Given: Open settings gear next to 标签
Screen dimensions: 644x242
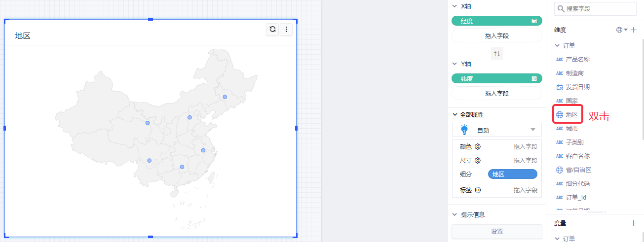Looking at the screenshot, I should [x=478, y=190].
